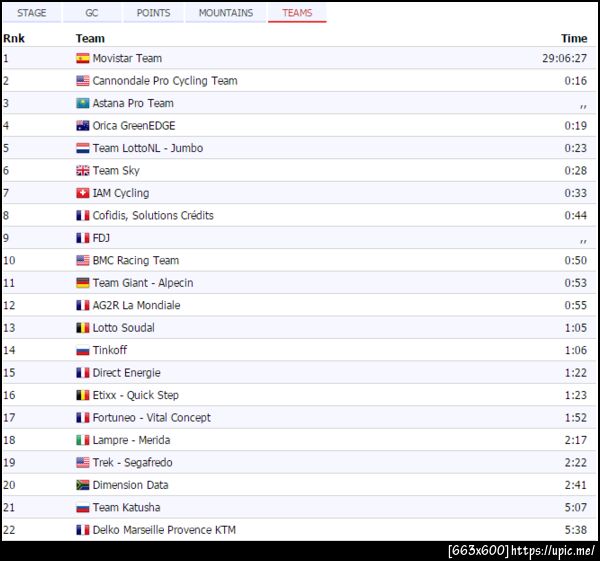
Task: Open the Team LottoNL - Jumbo link
Action: click(x=148, y=148)
